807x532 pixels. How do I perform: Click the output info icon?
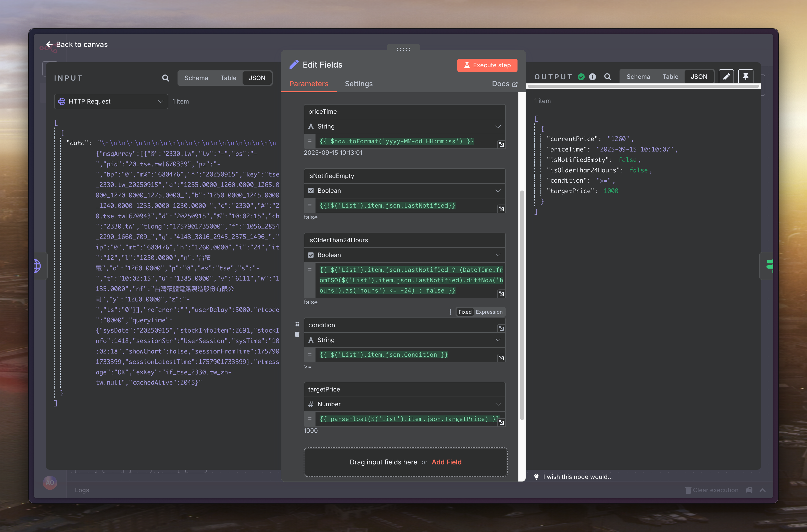point(592,77)
